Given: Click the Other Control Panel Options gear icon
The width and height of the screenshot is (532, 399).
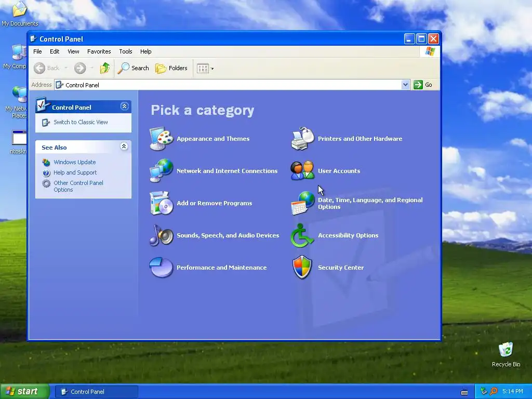Looking at the screenshot, I should click(x=46, y=183).
